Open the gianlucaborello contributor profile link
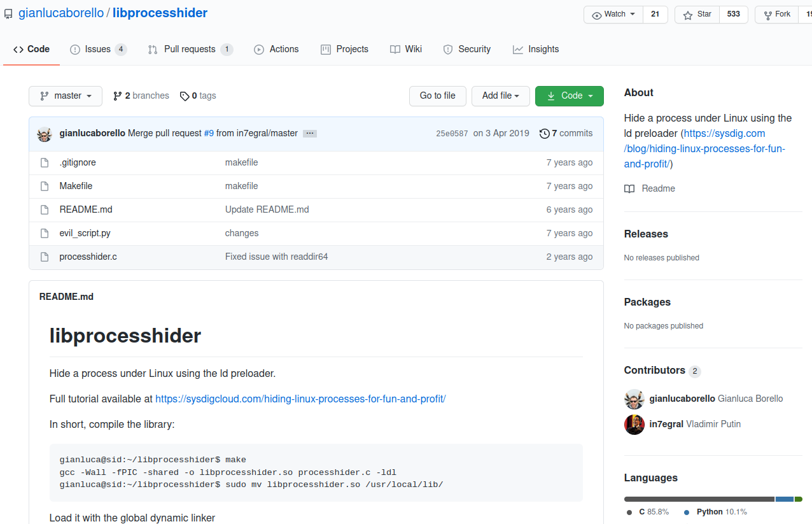The image size is (812, 524). (682, 399)
